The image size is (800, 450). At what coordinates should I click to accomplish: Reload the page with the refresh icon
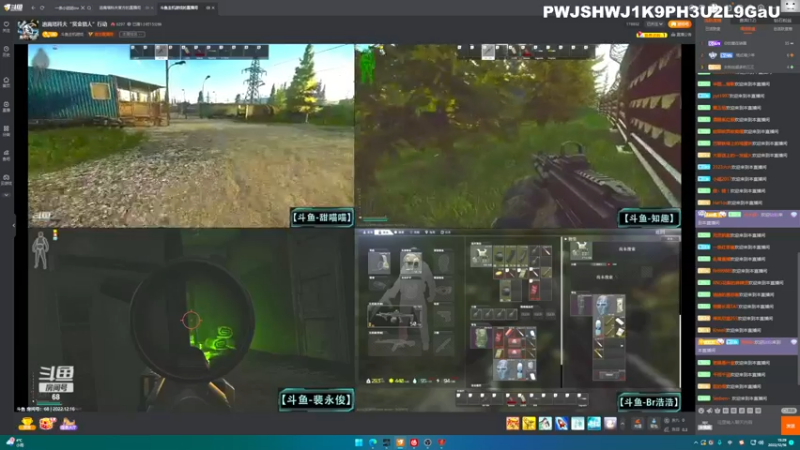[42, 8]
